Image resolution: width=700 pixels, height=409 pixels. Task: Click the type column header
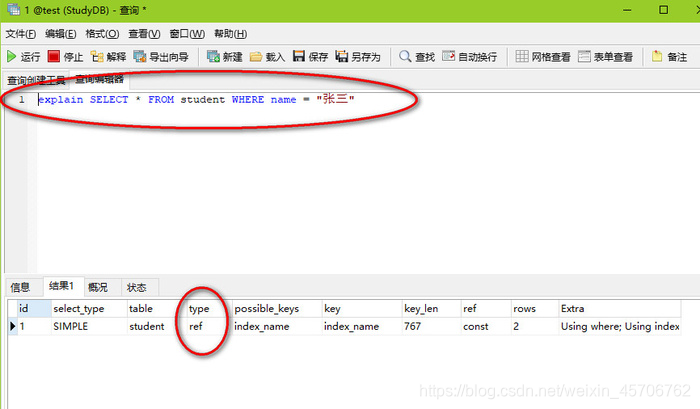(209, 309)
